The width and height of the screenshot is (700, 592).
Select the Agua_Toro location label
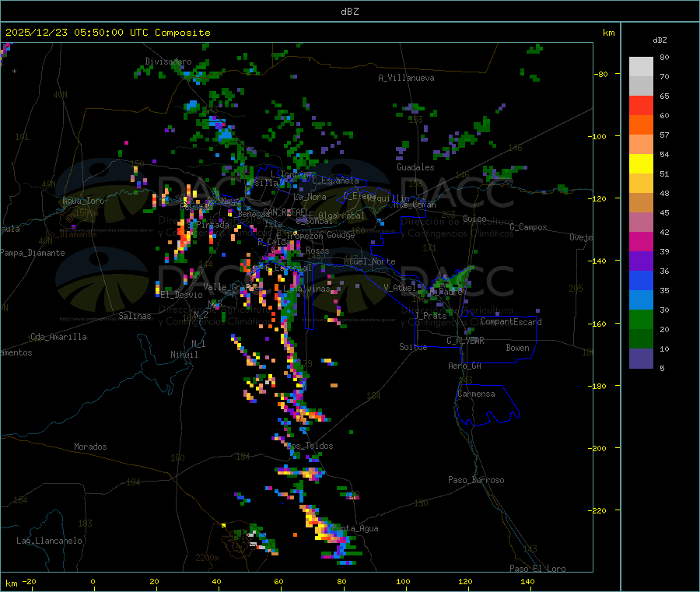click(83, 201)
